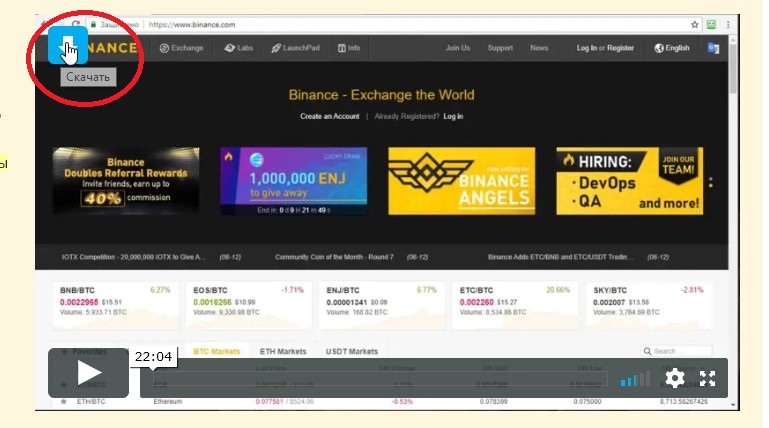
Task: Click the market Search field
Action: 676,351
